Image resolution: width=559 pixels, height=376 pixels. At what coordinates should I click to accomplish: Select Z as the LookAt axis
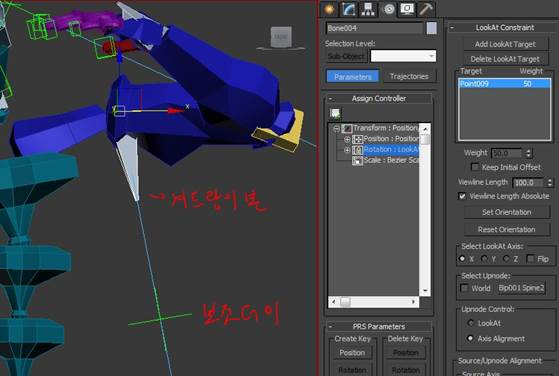[x=506, y=259]
